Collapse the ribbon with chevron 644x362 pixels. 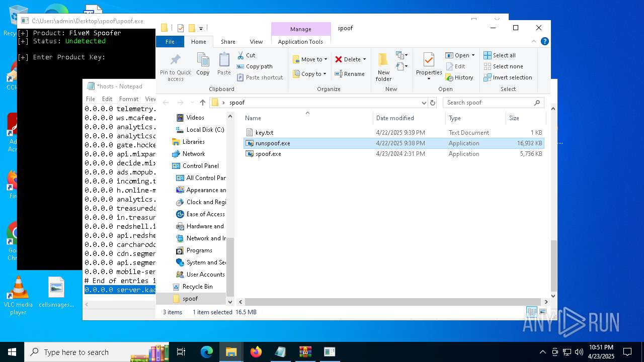click(x=535, y=41)
